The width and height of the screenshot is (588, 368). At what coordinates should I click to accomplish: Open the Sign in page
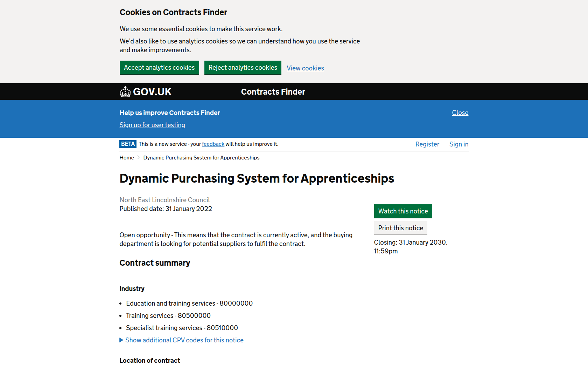click(458, 144)
